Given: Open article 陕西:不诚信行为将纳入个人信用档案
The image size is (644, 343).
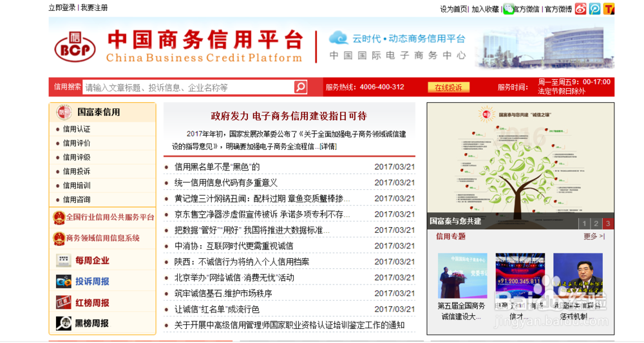Looking at the screenshot, I should point(242,262).
